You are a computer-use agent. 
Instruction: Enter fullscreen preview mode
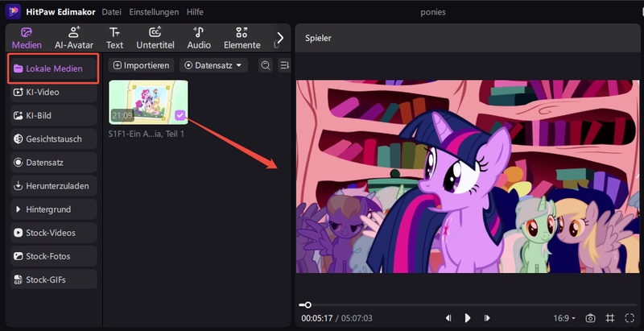630,318
